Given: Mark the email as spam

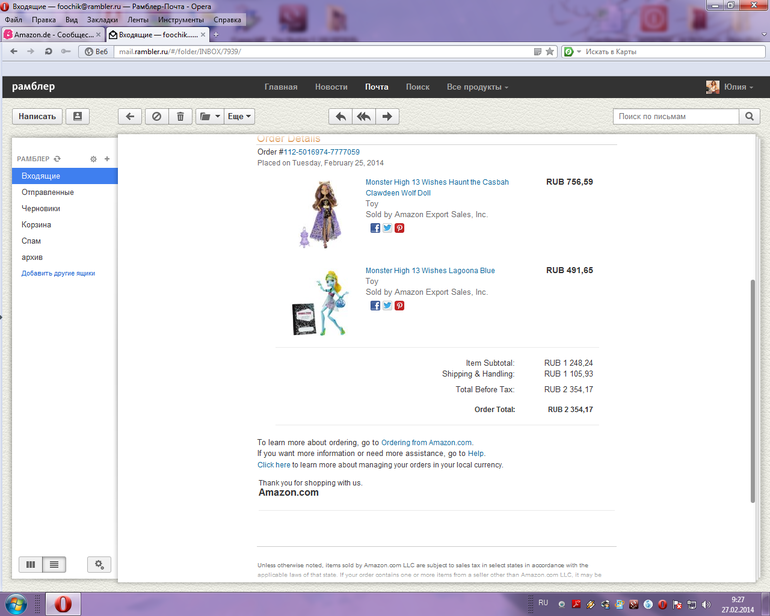Looking at the screenshot, I should coord(155,117).
